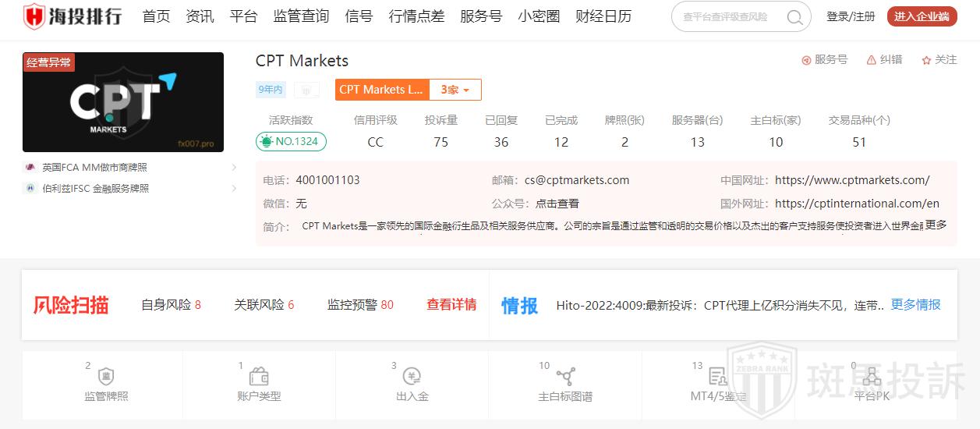Click 更多情报 link

click(x=915, y=305)
